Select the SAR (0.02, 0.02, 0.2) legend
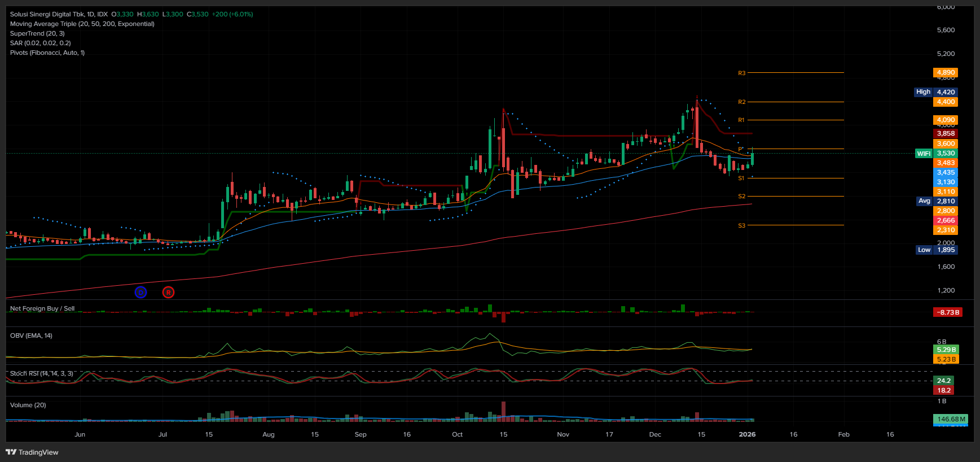The image size is (980, 462). 40,43
